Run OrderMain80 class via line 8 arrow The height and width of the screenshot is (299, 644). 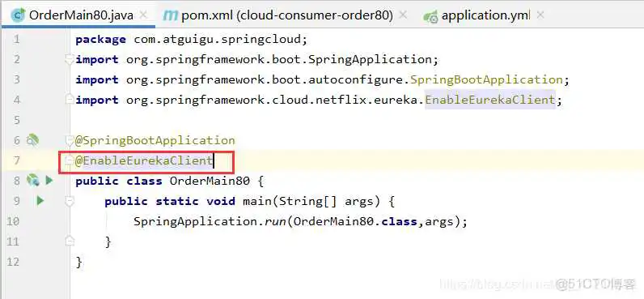(49, 180)
